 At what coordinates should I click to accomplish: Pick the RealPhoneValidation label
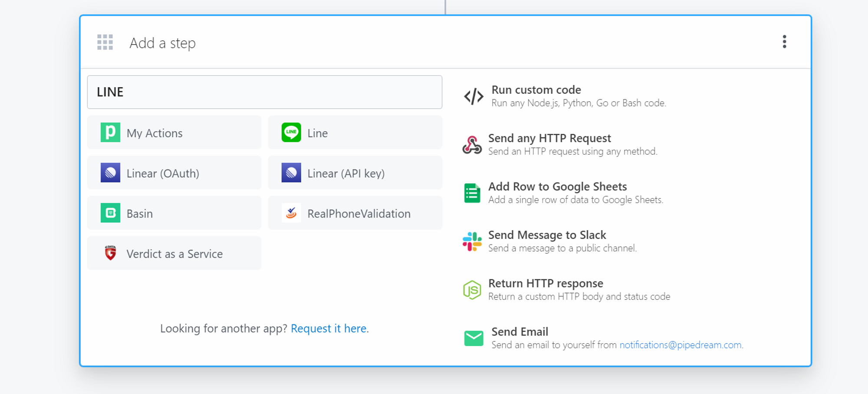(359, 213)
